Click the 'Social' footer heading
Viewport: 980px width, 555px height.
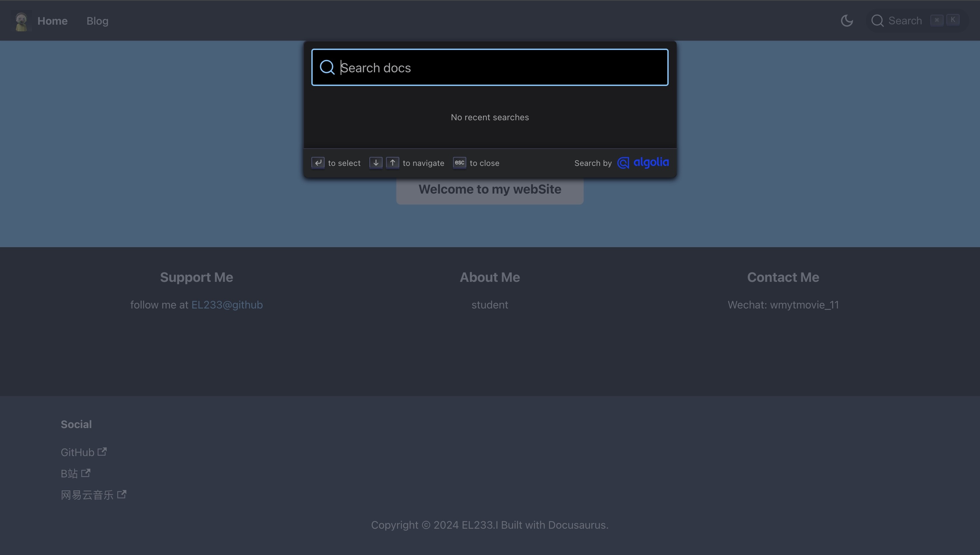76,424
